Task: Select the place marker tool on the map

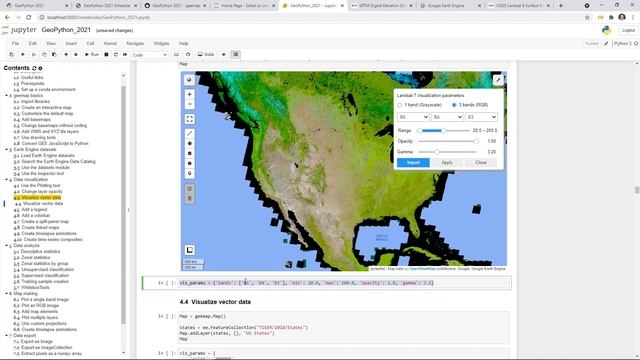Action: [x=189, y=173]
